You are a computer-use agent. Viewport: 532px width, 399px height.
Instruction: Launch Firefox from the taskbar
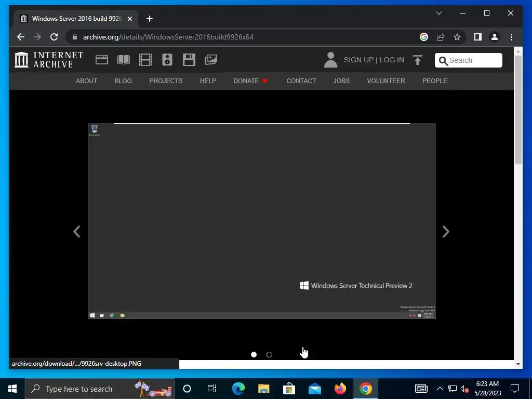tap(340, 389)
